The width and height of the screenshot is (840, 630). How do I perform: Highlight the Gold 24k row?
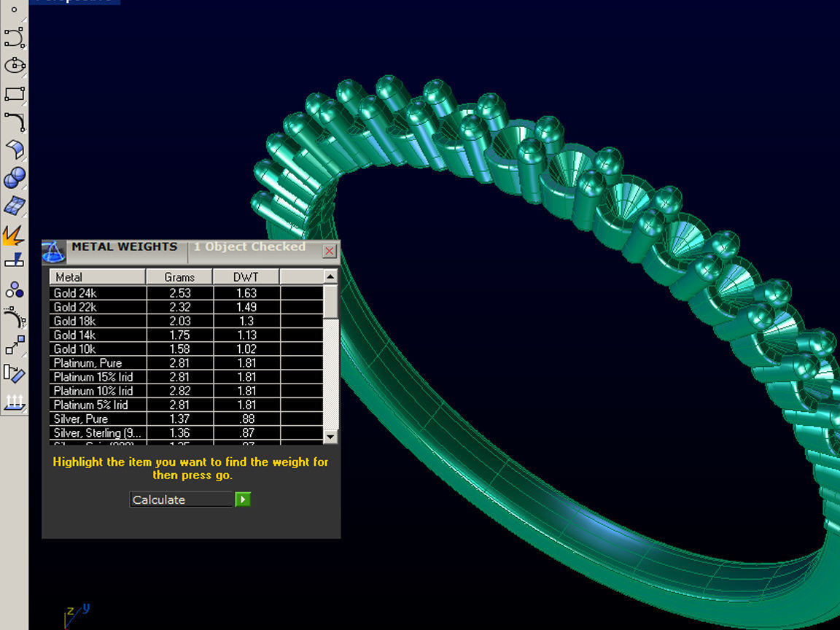point(187,293)
